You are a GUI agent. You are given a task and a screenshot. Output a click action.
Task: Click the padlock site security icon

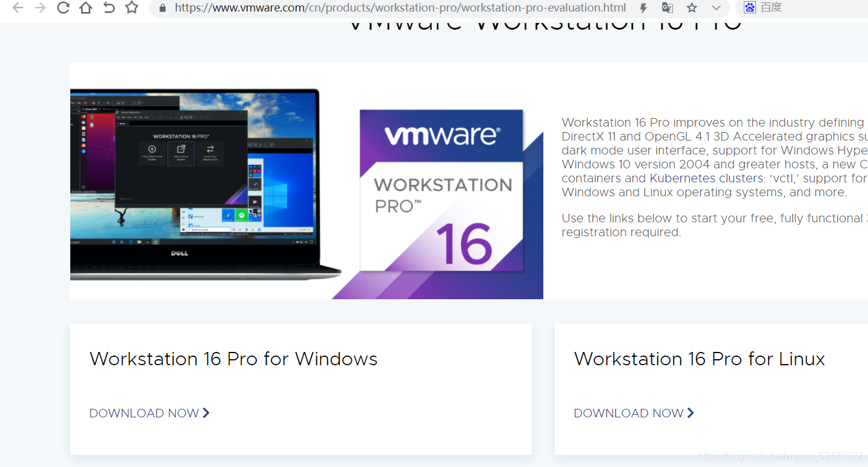(162, 8)
